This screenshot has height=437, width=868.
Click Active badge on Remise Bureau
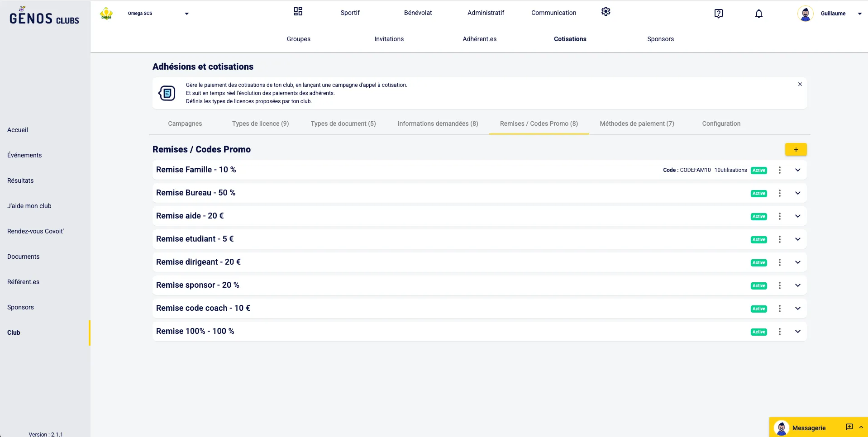tap(758, 194)
